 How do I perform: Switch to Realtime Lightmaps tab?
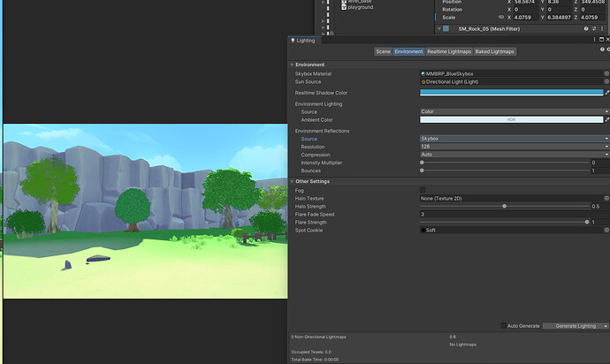(449, 51)
